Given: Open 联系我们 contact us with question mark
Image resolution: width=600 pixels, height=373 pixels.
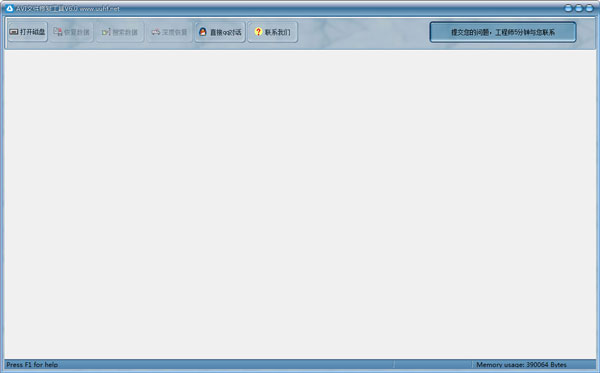Looking at the screenshot, I should coord(272,32).
